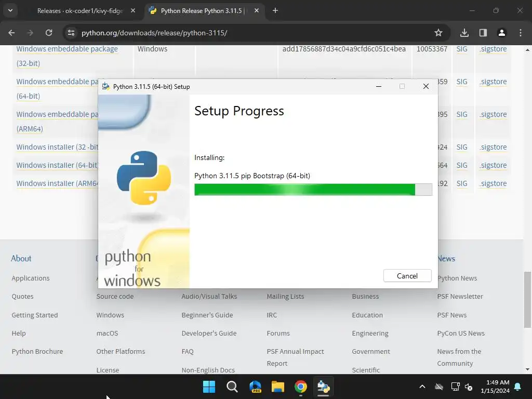Screen dimensions: 532x399
Task: Open Windows taskbar Search
Action: [x=232, y=387]
